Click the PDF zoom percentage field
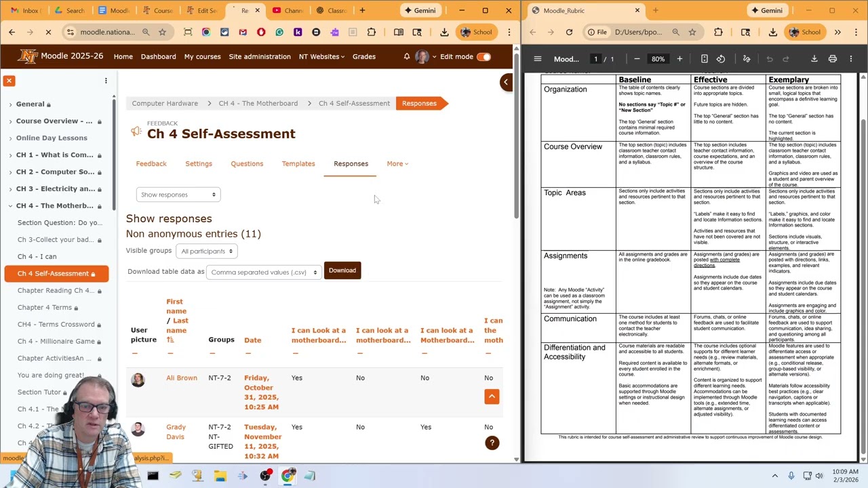This screenshot has height=488, width=868. (658, 59)
